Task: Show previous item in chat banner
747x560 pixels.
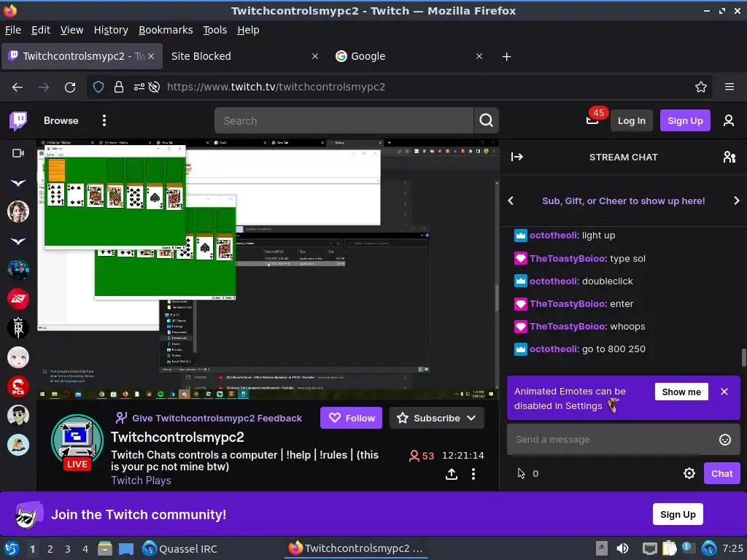Action: pos(511,201)
